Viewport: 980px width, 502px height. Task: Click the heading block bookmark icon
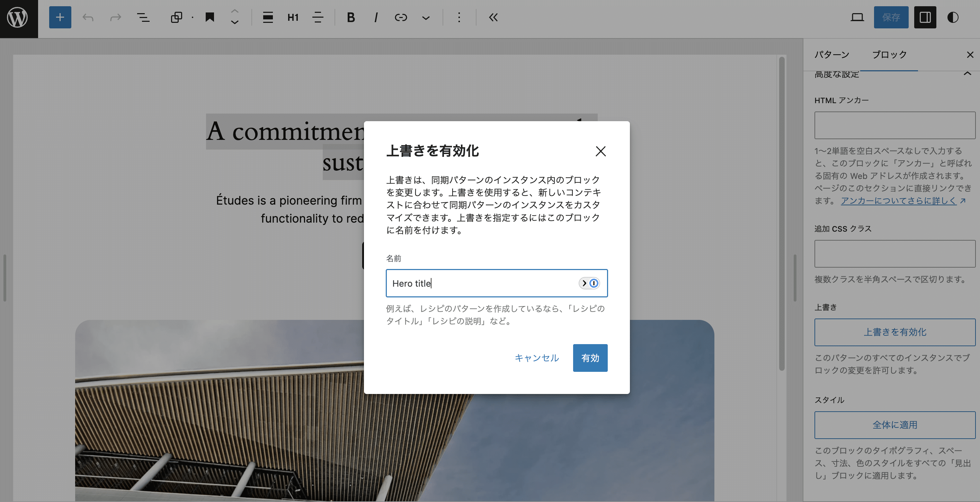[210, 18]
